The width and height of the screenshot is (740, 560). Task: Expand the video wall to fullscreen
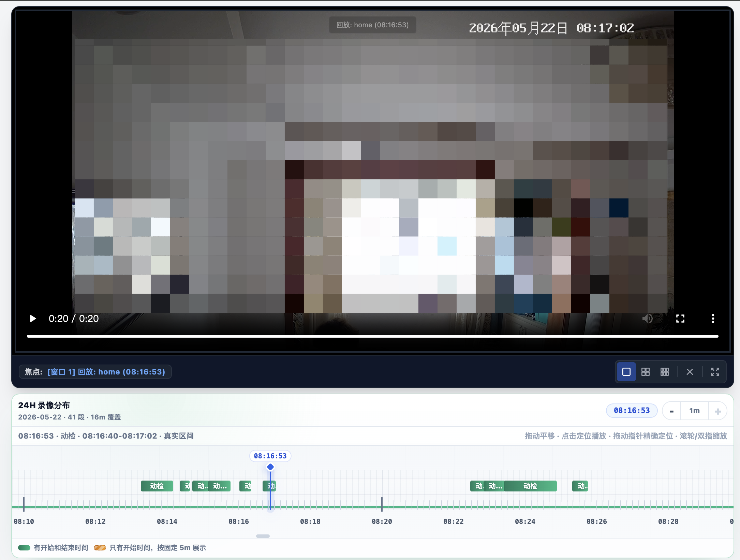(x=715, y=372)
